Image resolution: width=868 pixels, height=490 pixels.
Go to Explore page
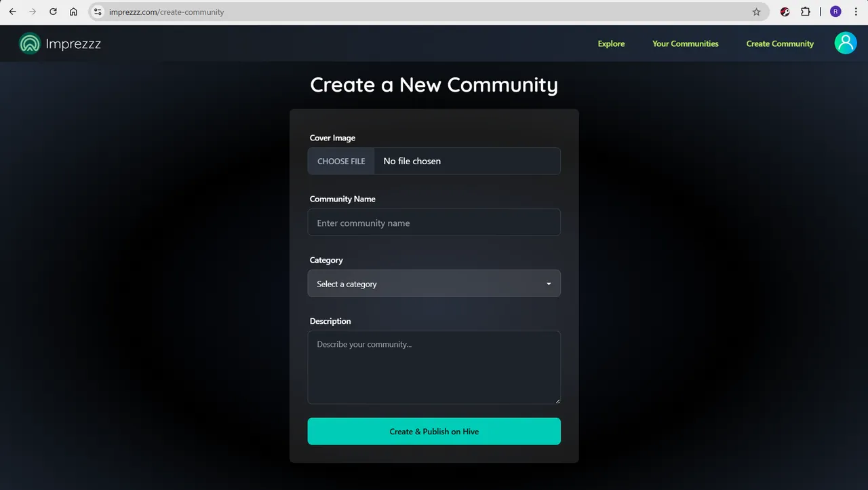click(x=611, y=43)
